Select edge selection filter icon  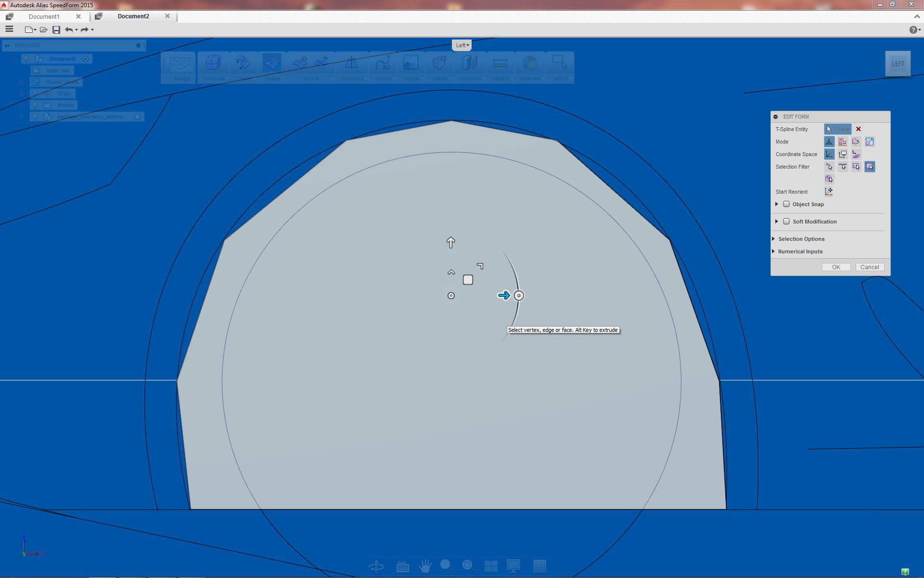843,167
